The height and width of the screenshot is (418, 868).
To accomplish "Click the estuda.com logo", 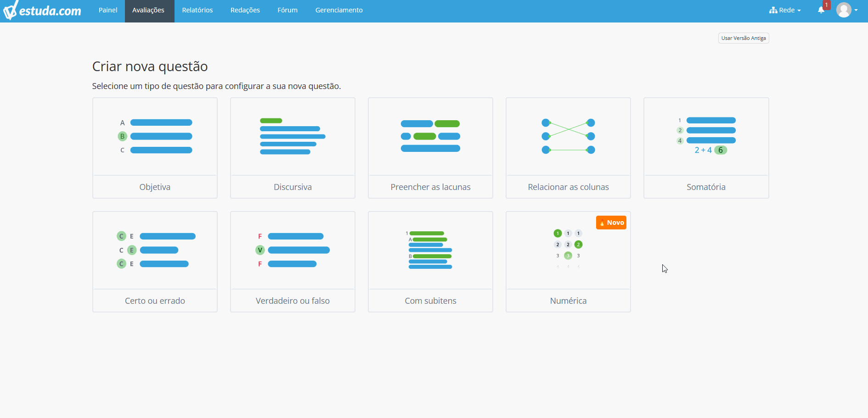I will 42,10.
